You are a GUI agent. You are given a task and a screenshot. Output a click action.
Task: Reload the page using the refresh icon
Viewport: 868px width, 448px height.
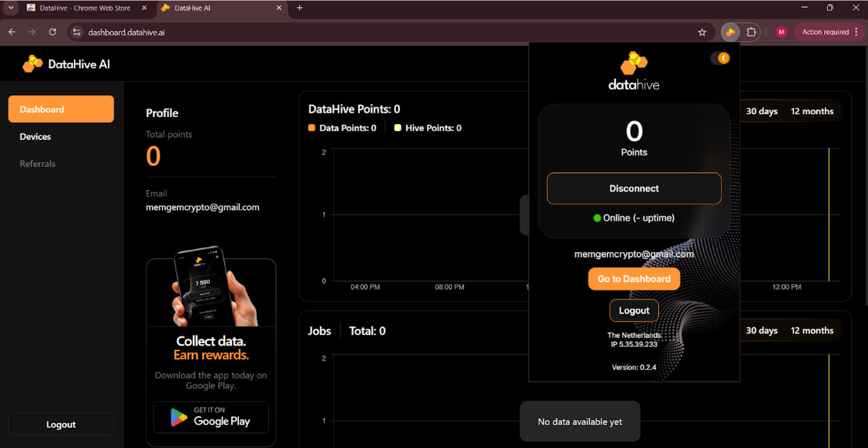point(52,32)
